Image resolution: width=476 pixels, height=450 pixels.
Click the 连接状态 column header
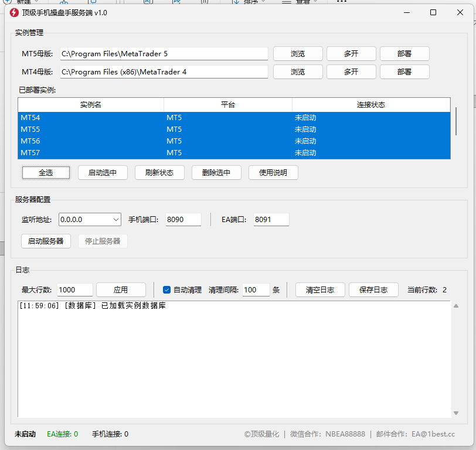(371, 105)
